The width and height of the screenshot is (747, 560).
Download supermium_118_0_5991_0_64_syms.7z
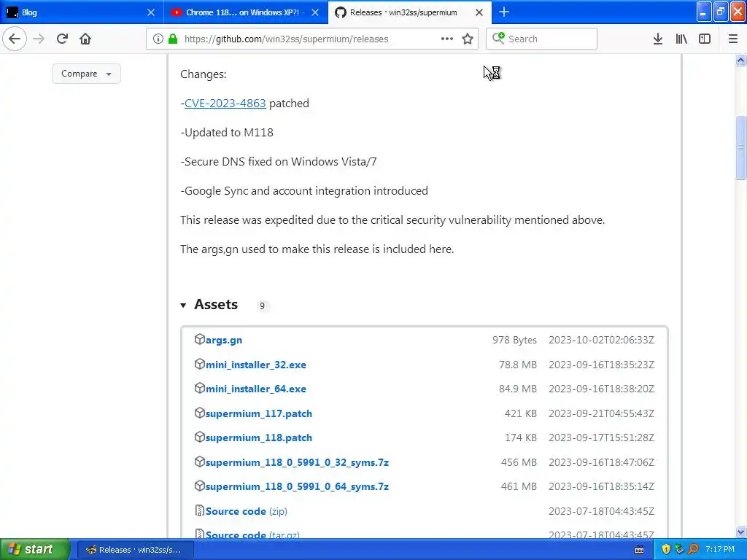[298, 486]
